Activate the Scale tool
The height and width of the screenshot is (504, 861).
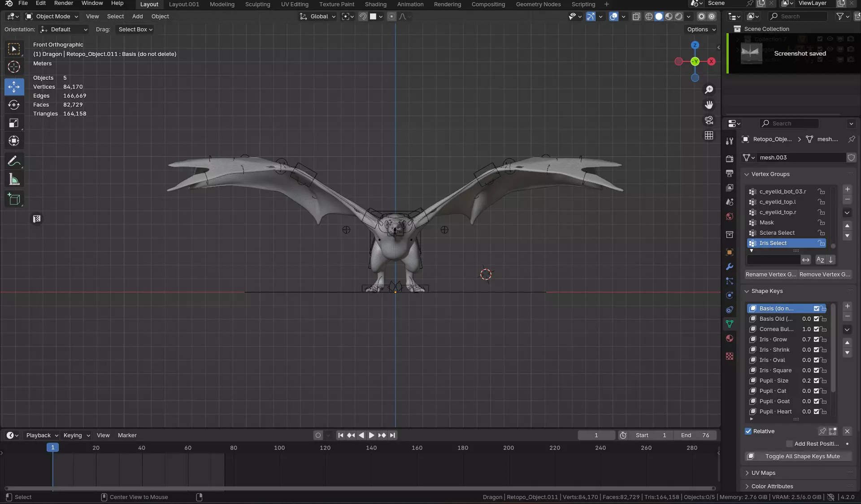tap(14, 123)
